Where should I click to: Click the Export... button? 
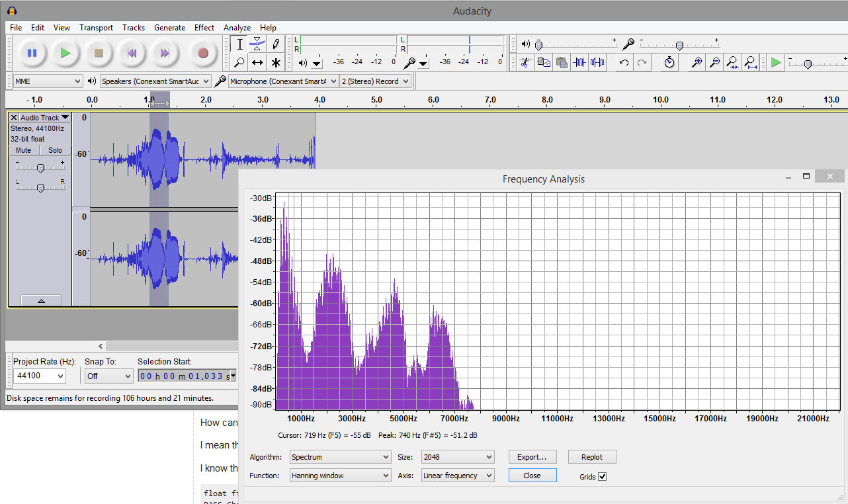532,457
